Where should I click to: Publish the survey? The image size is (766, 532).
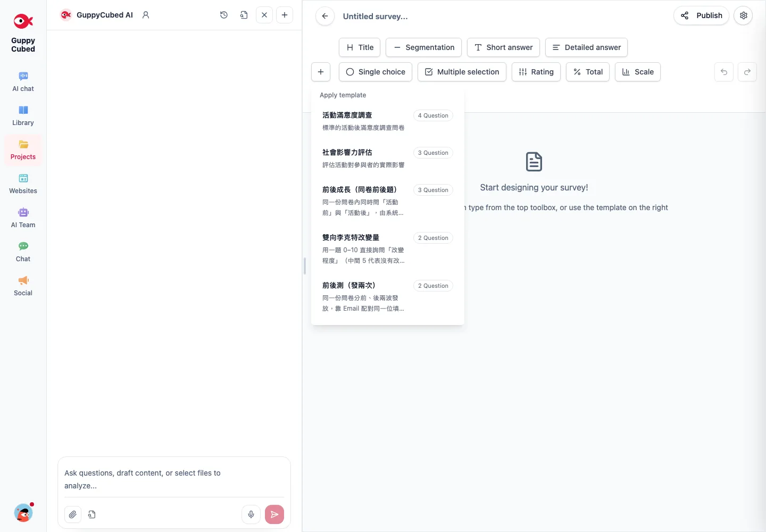tap(701, 15)
